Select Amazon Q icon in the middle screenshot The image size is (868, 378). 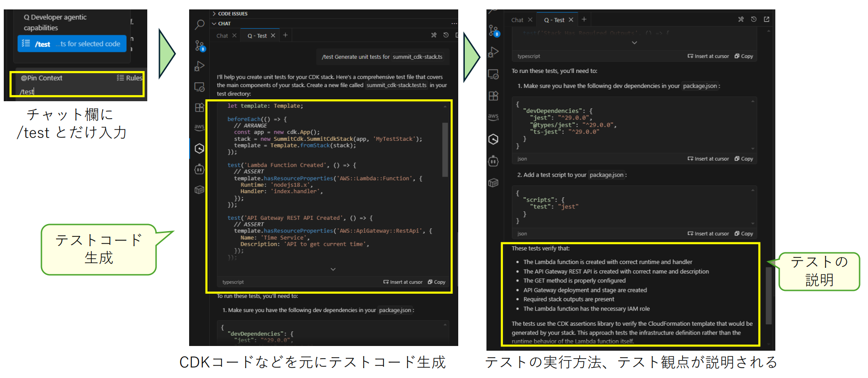click(x=199, y=149)
